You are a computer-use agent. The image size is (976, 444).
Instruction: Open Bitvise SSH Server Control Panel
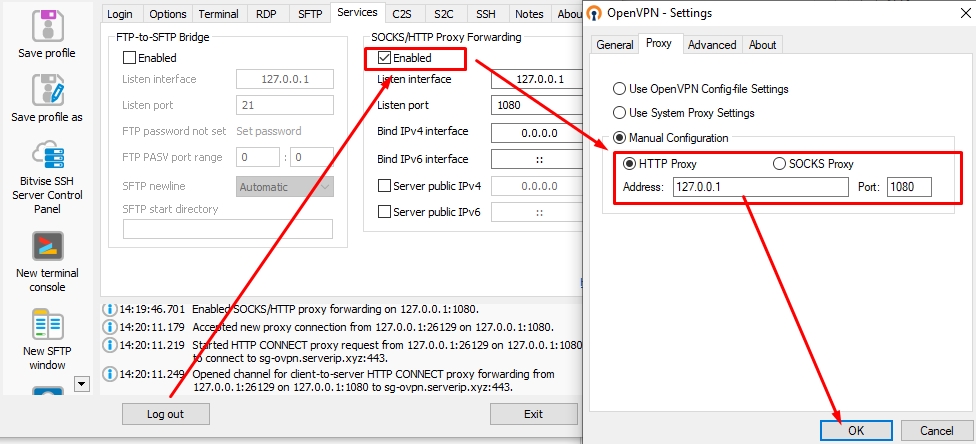point(48,154)
